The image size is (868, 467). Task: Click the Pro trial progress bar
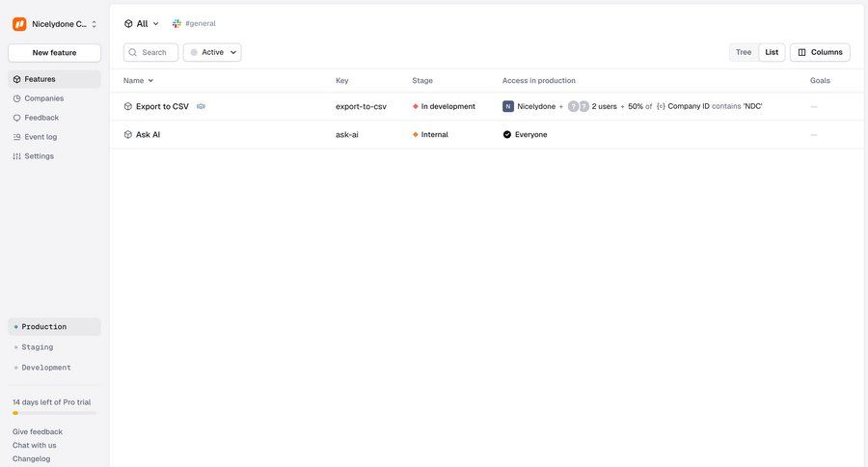54,413
